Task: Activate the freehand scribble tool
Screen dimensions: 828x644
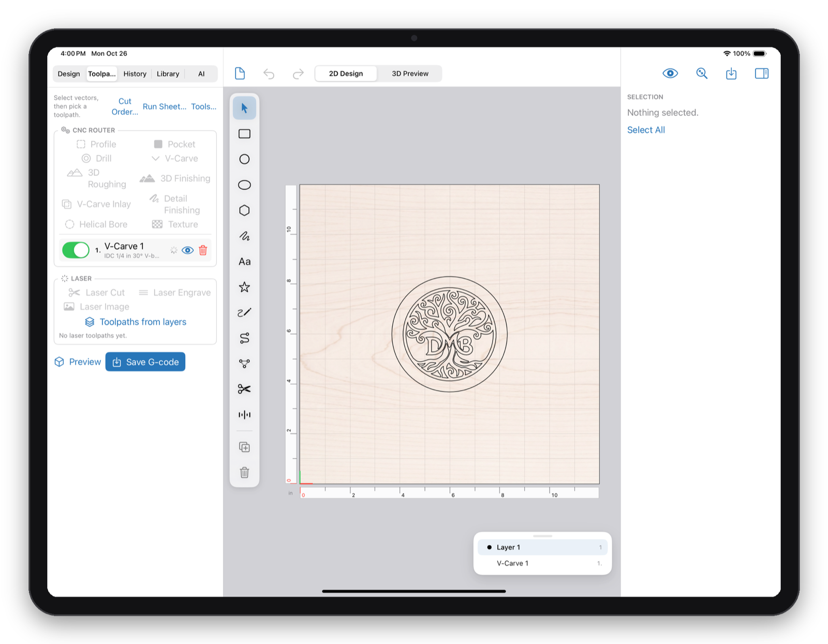Action: pos(244,236)
